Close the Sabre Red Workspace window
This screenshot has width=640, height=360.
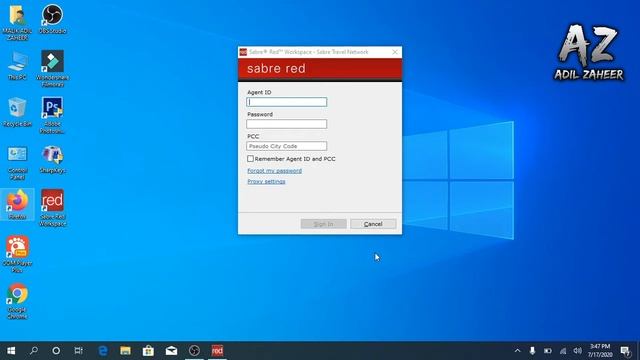click(395, 52)
